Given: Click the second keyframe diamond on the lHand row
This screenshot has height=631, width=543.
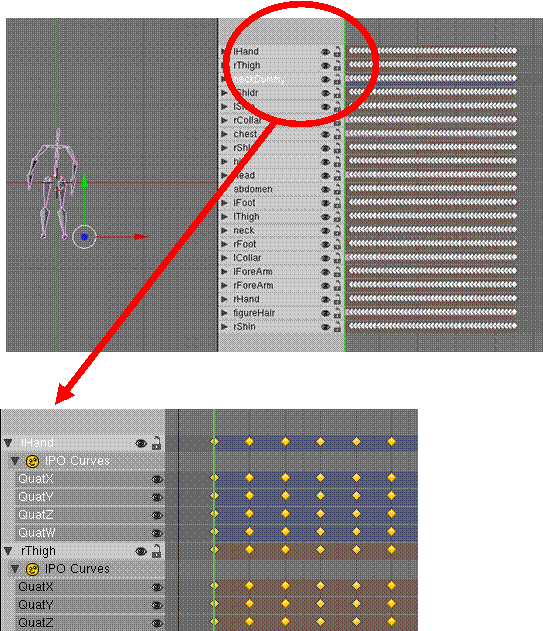Looking at the screenshot, I should click(250, 442).
